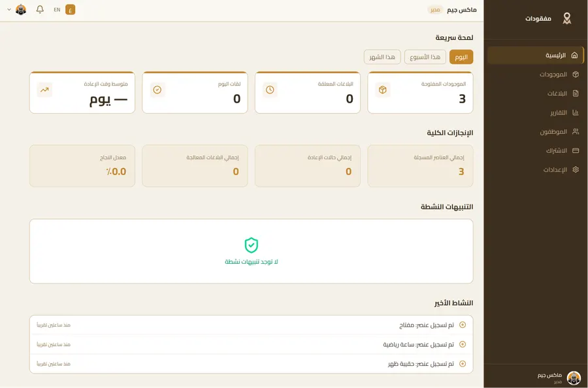Click the إجمالي حالات الإعادة card

(x=308, y=166)
